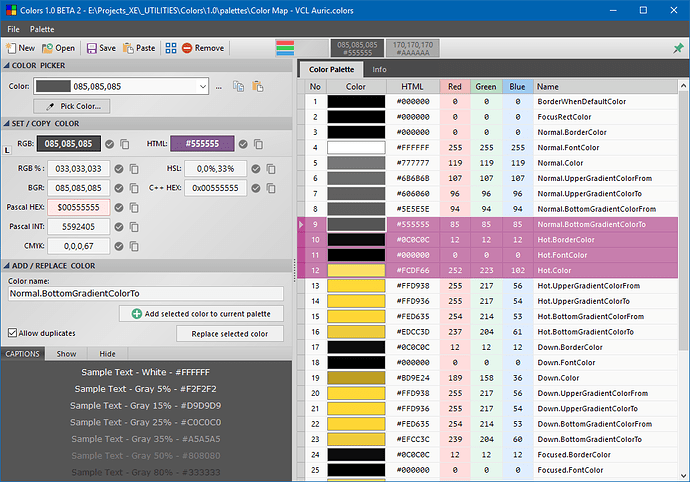Copy the Pascal HEX value with copy icon
The height and width of the screenshot is (482, 690).
point(136,207)
